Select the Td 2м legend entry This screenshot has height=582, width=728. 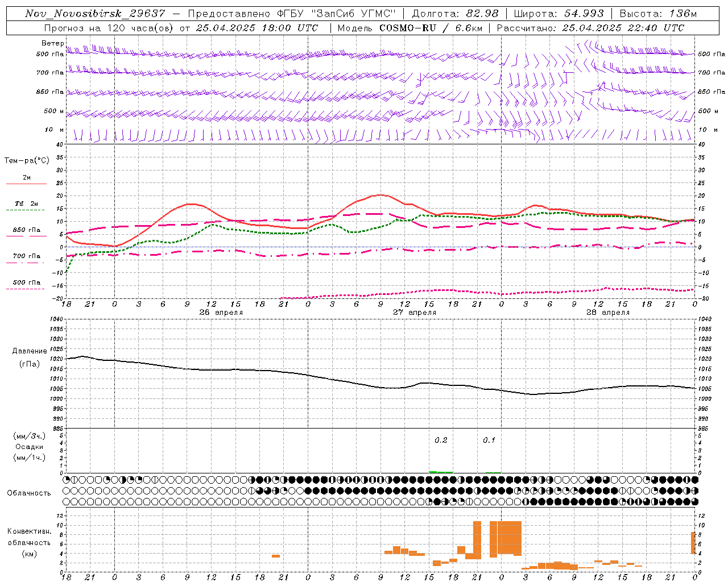tap(27, 203)
